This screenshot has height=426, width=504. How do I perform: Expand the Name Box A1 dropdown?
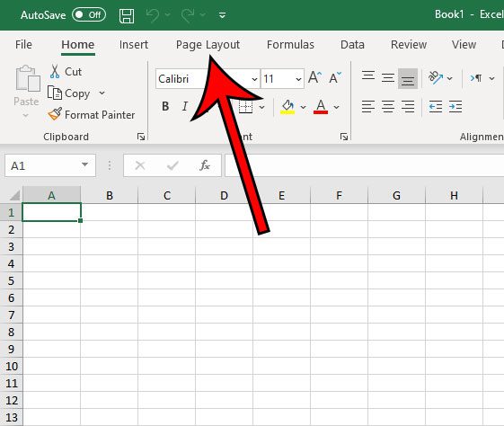point(84,165)
